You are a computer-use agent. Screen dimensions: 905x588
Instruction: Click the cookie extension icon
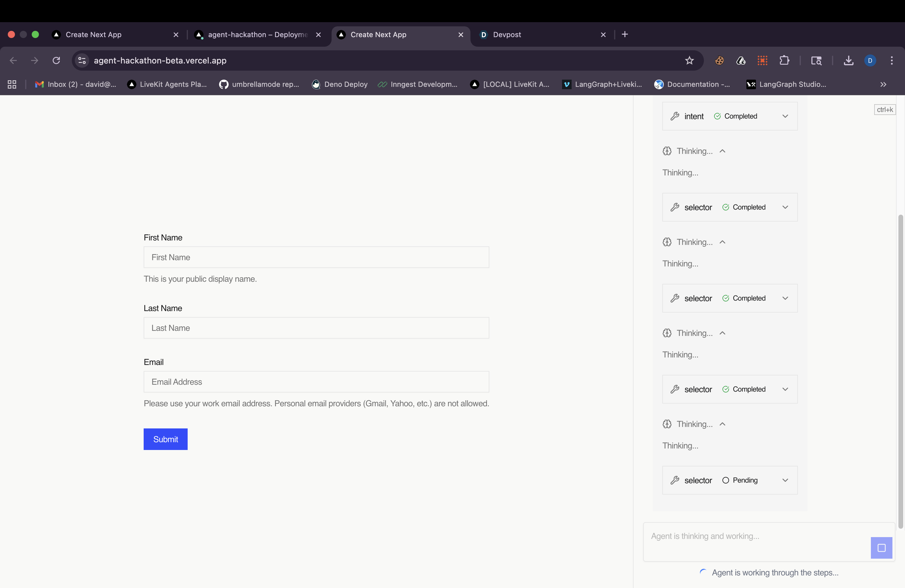coord(719,60)
